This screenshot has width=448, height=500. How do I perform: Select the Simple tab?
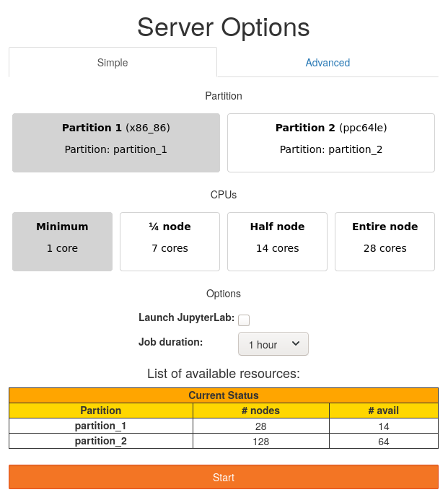point(113,63)
